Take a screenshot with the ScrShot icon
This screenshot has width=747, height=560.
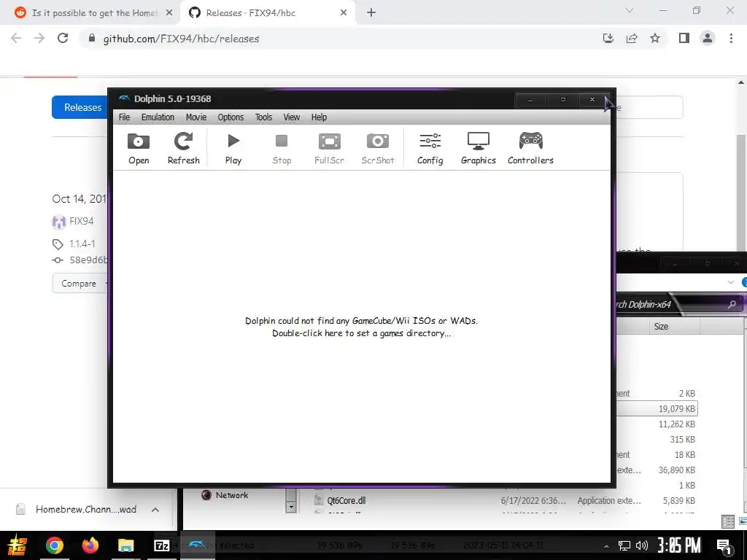click(378, 148)
